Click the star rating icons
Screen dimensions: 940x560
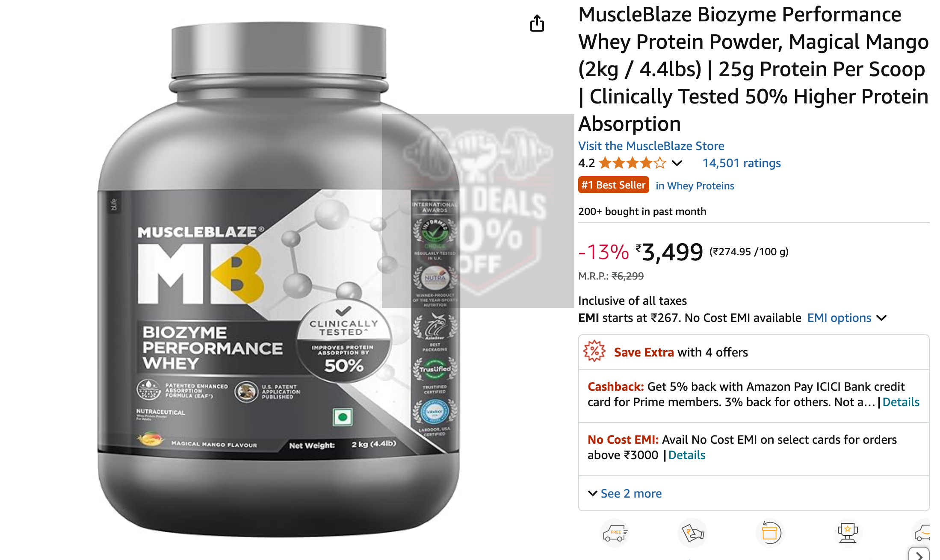tap(632, 163)
